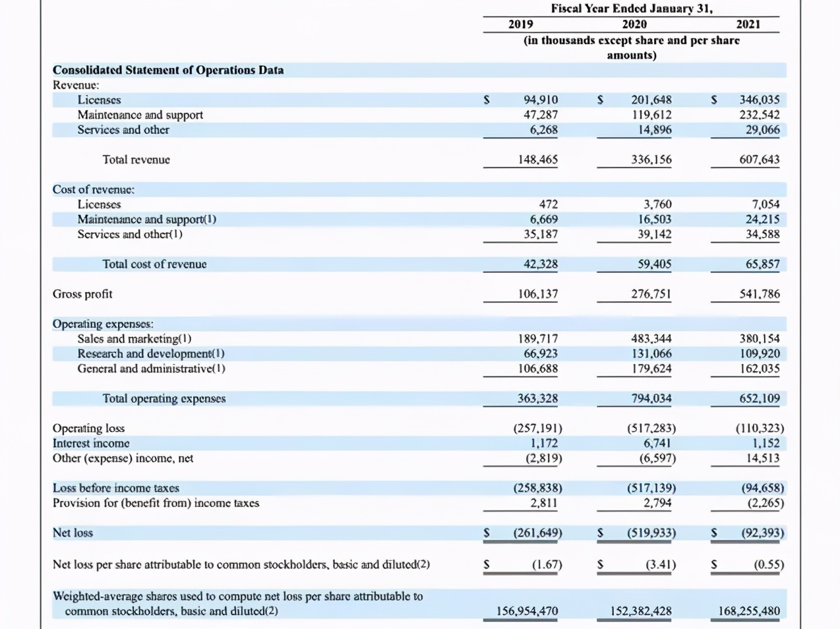Select "Services and other(1)" cost label
Viewport: 840px width, 629px height.
(x=130, y=234)
